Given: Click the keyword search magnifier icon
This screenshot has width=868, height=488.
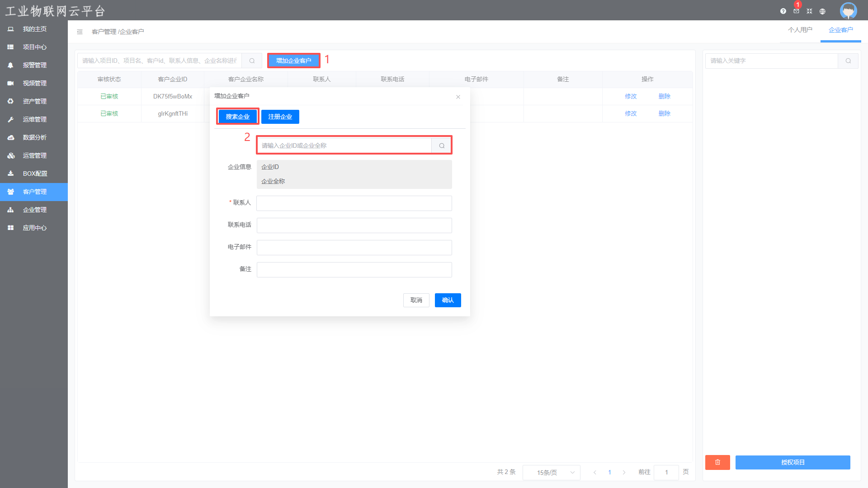Looking at the screenshot, I should 848,61.
